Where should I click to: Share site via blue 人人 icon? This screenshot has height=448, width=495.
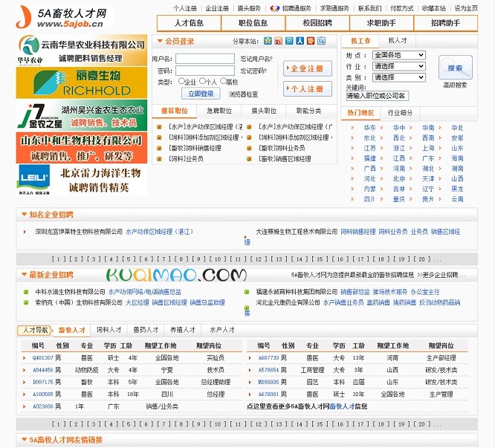300,41
